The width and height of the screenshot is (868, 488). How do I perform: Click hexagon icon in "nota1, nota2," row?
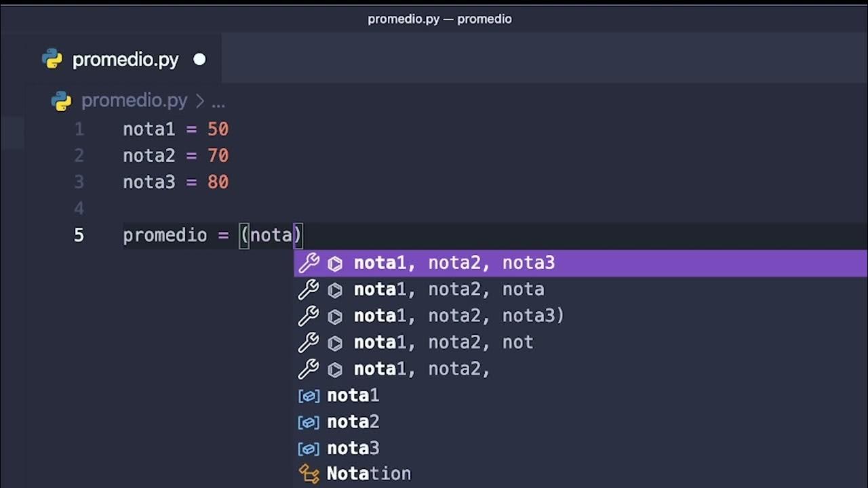[x=335, y=369]
